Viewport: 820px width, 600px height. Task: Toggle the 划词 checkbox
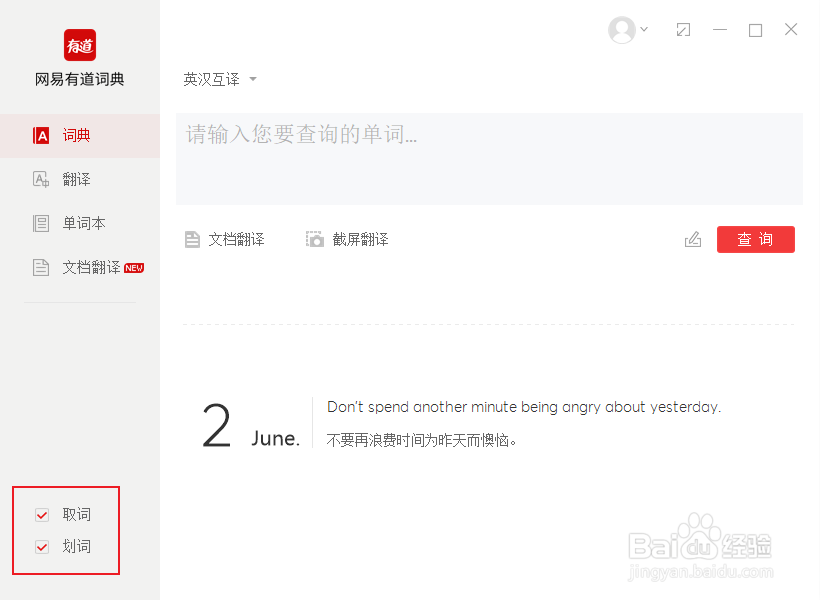point(42,547)
